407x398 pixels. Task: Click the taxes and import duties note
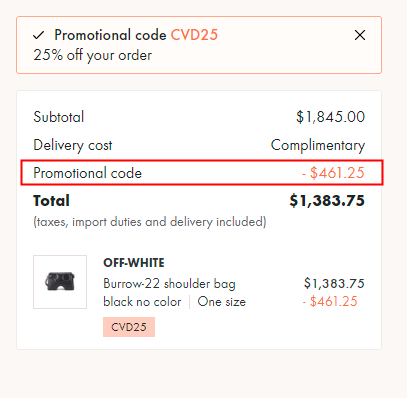(x=150, y=222)
